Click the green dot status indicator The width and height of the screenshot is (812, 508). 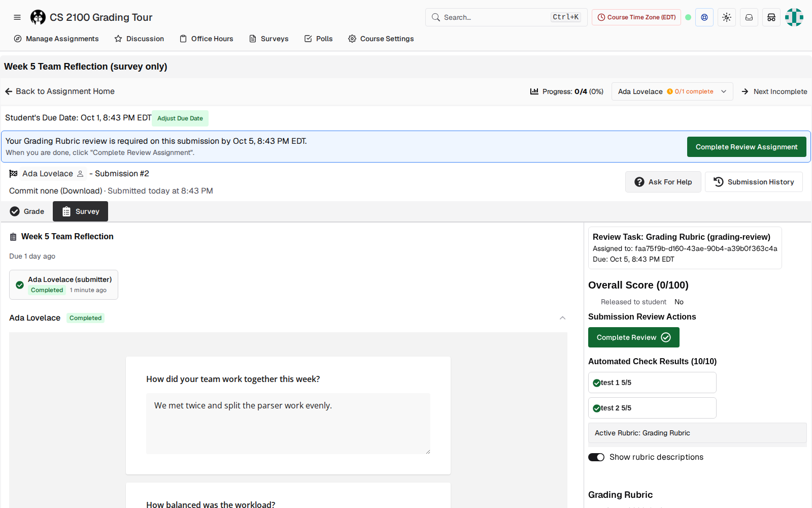(688, 17)
